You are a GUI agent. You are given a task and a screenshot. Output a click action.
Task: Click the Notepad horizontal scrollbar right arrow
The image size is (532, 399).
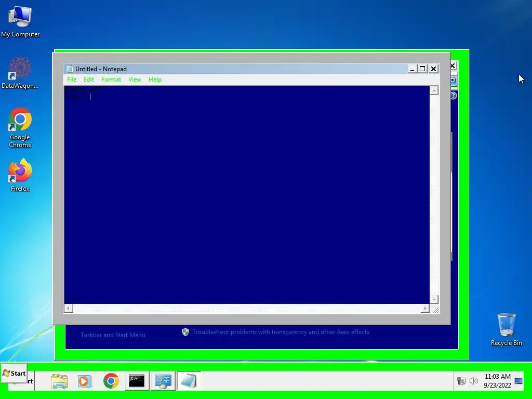point(425,308)
